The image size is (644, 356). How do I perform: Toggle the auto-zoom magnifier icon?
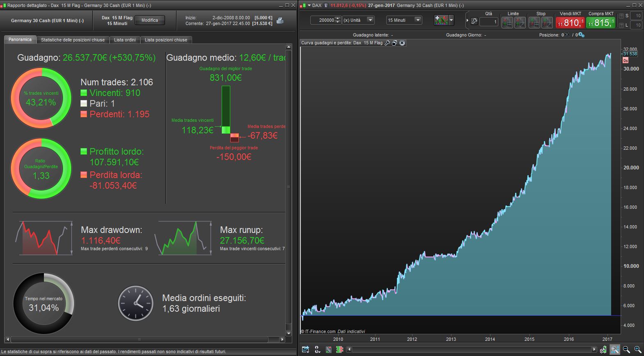click(x=615, y=349)
